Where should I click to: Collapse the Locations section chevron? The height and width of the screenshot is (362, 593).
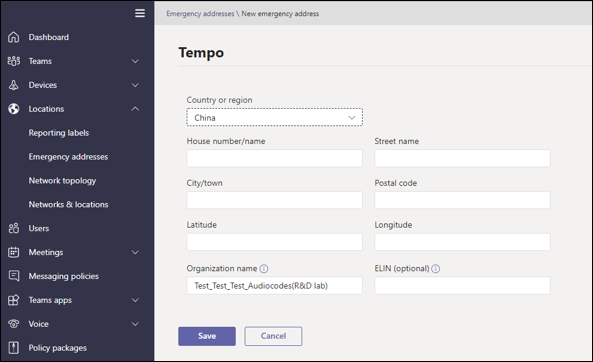click(x=135, y=109)
